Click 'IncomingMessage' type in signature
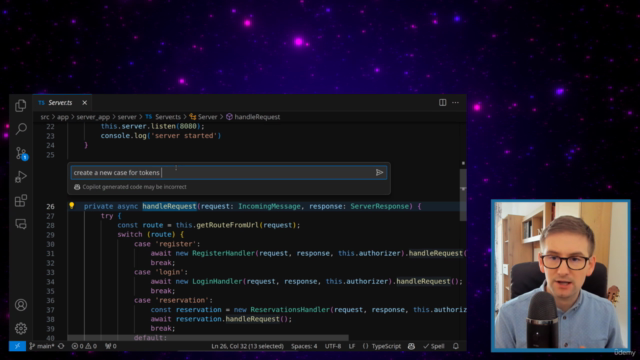The width and height of the screenshot is (640, 360). point(269,207)
